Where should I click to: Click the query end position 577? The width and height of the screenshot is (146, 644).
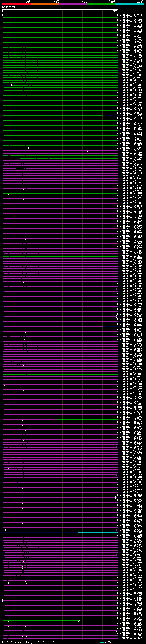[x=115, y=11]
